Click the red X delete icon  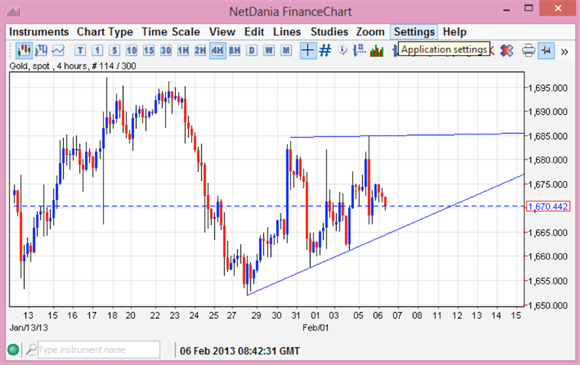pos(506,50)
